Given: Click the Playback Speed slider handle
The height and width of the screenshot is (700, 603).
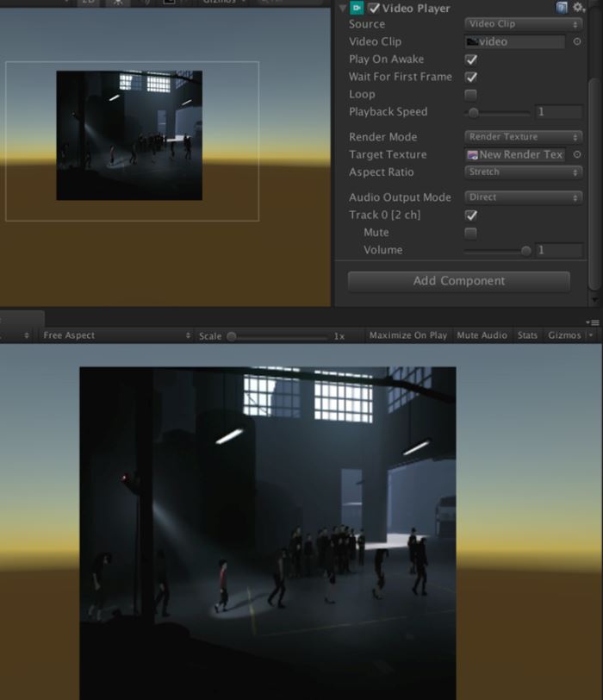Looking at the screenshot, I should [474, 112].
